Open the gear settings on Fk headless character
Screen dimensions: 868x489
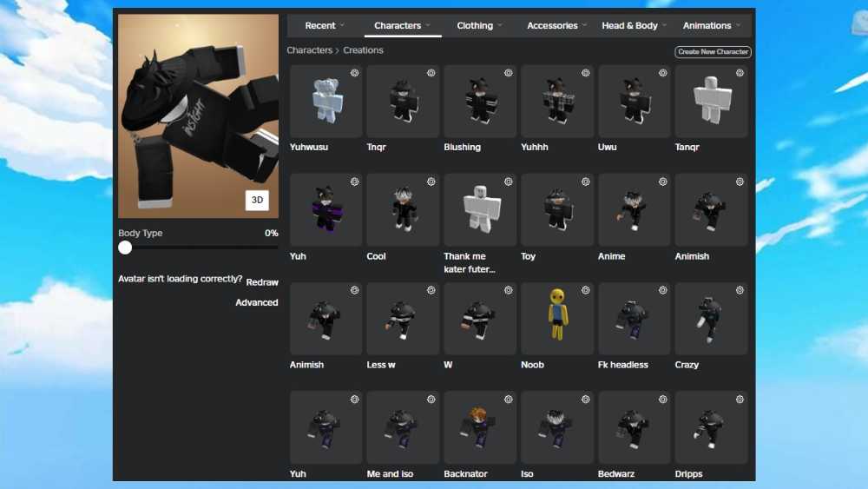[x=662, y=290]
